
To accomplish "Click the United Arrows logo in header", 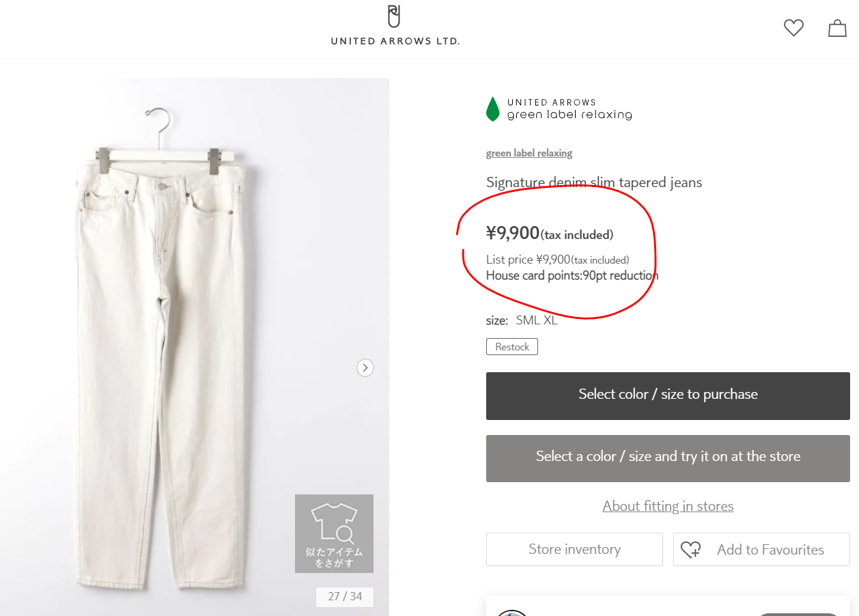I will [x=395, y=26].
